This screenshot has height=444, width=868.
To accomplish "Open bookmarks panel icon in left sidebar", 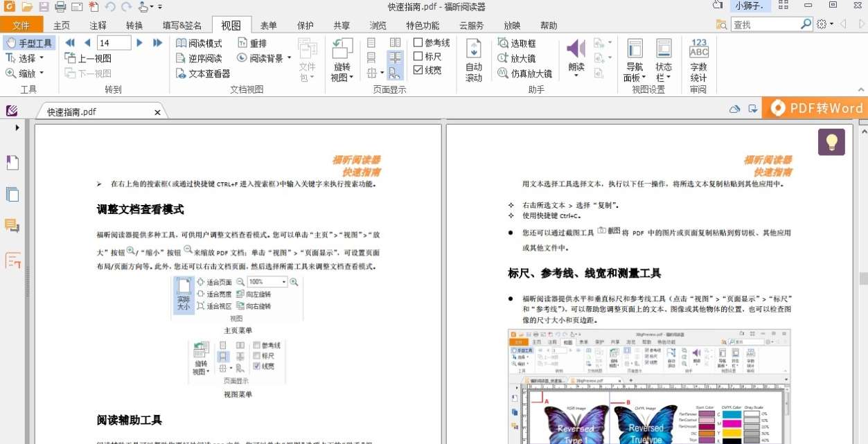I will [12, 163].
